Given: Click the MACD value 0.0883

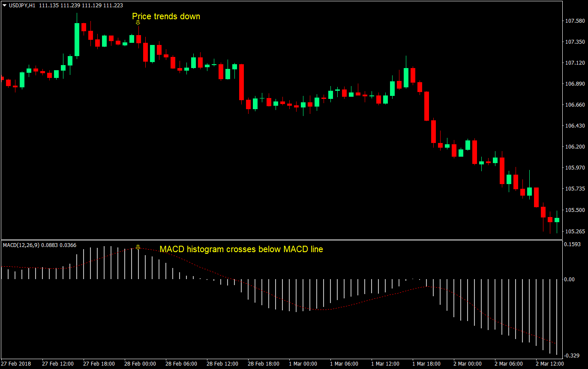Looking at the screenshot, I should (50, 245).
